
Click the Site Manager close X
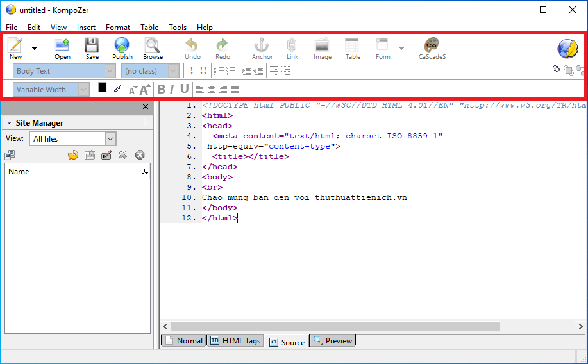[x=145, y=107]
